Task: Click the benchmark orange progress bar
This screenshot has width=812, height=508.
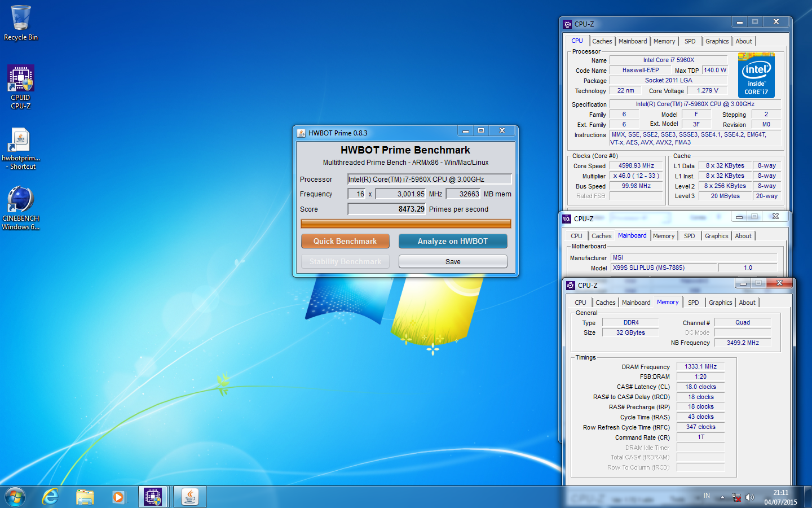Action: [x=406, y=224]
